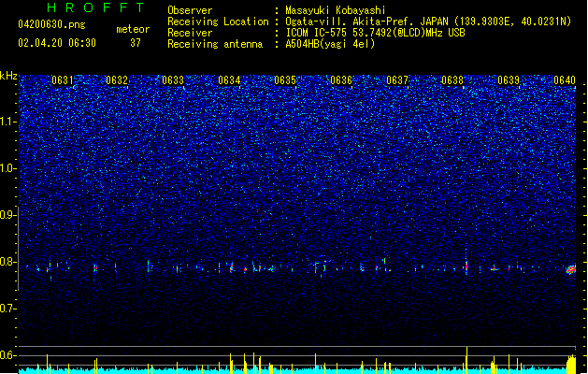Click the 1.0 kHz axis label

8,168
